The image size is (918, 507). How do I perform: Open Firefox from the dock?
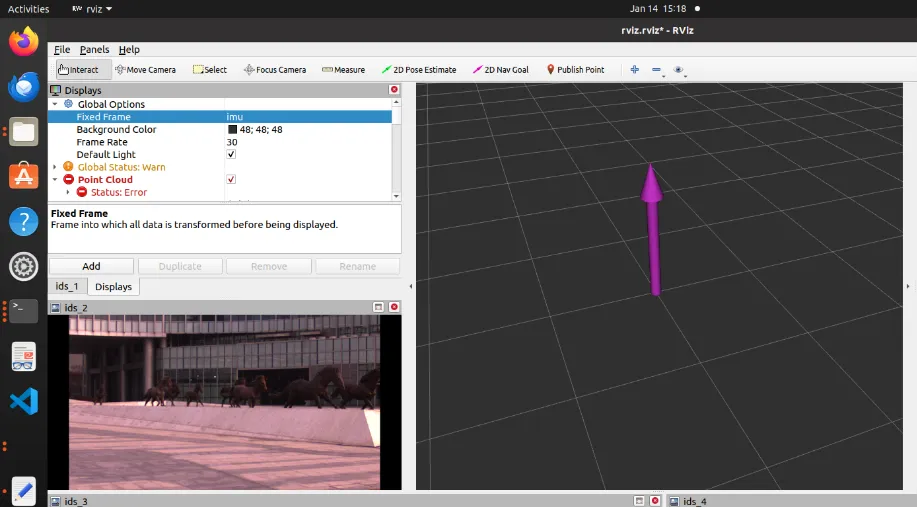[x=23, y=42]
